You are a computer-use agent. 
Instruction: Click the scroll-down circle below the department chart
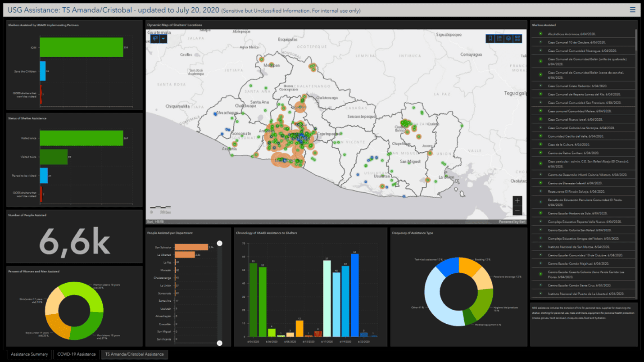coord(219,343)
